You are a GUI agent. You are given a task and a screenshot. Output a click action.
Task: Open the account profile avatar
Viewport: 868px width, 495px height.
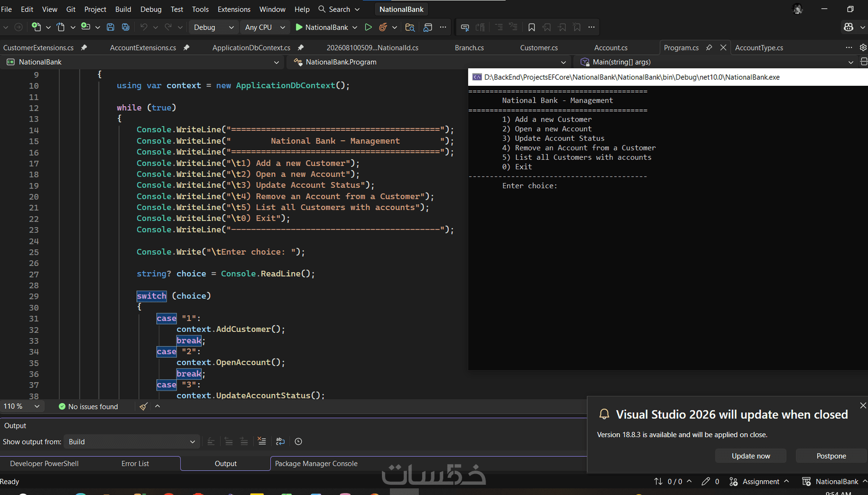click(x=798, y=9)
